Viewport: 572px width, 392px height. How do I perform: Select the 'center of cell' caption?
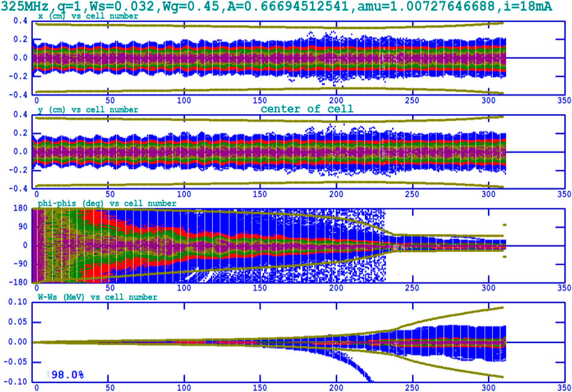[307, 109]
